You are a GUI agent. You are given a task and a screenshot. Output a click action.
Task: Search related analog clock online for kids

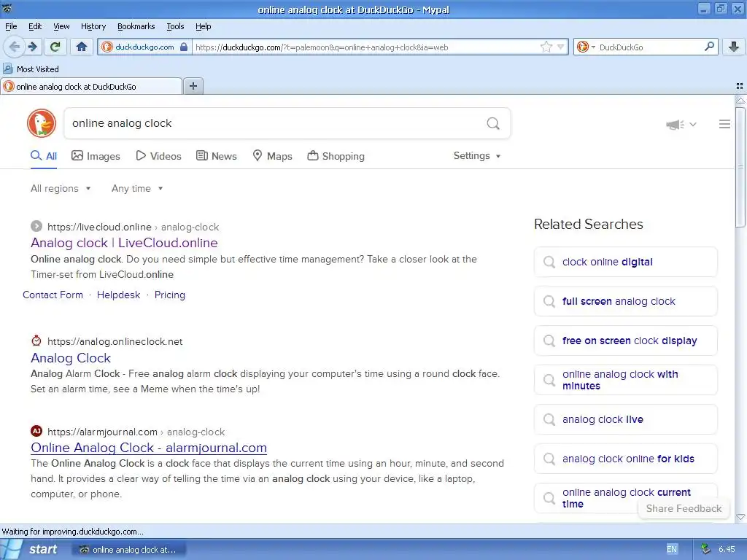[625, 459]
